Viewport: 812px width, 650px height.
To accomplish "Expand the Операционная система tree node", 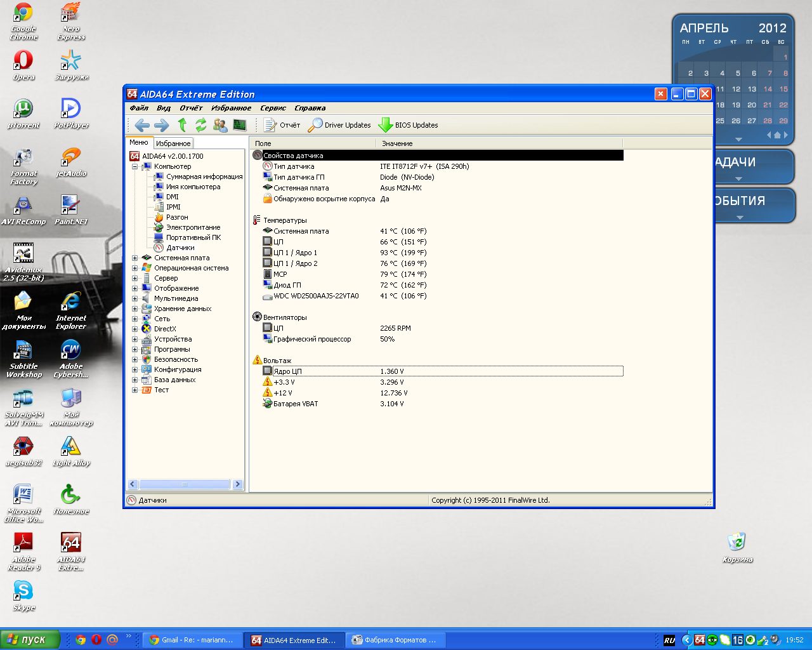I will pos(134,268).
